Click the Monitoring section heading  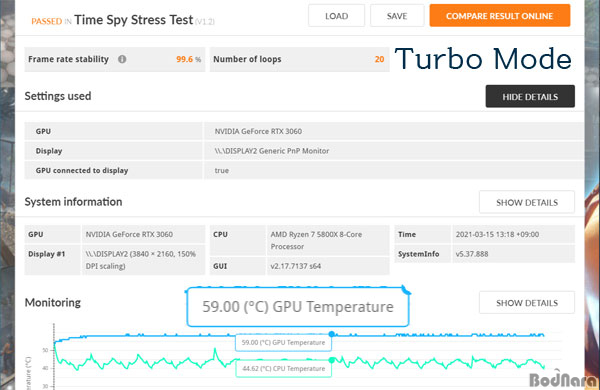(53, 303)
